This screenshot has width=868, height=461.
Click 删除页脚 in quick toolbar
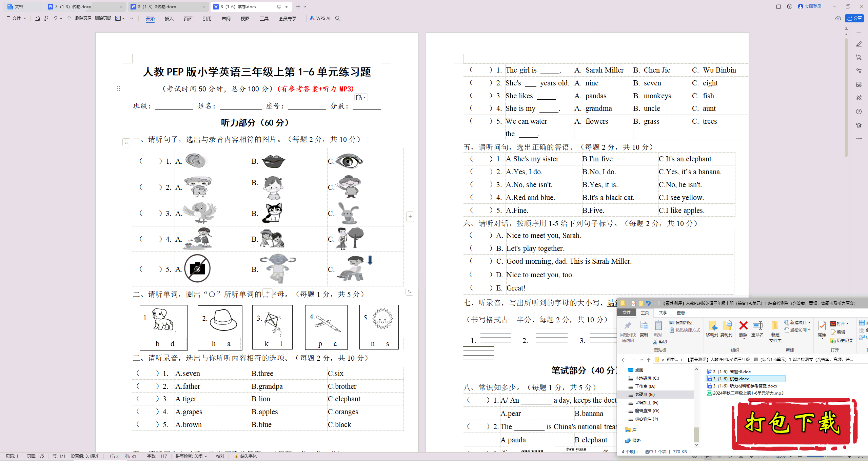point(103,18)
